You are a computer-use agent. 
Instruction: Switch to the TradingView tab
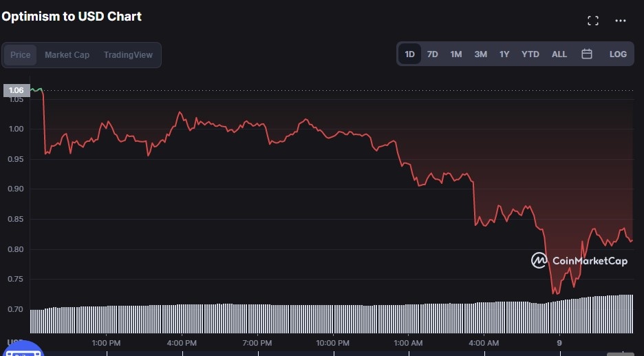(x=128, y=55)
